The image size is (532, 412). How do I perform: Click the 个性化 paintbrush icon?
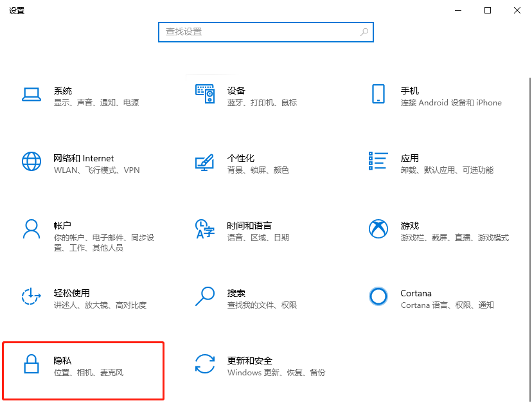tap(205, 163)
